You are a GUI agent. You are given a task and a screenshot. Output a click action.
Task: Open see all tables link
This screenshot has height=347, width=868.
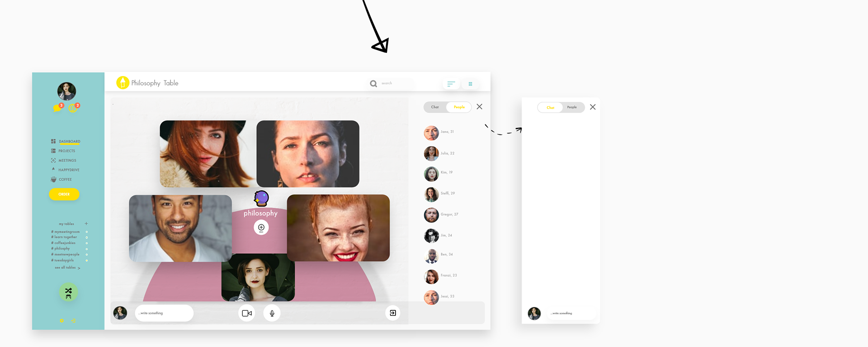(67, 268)
